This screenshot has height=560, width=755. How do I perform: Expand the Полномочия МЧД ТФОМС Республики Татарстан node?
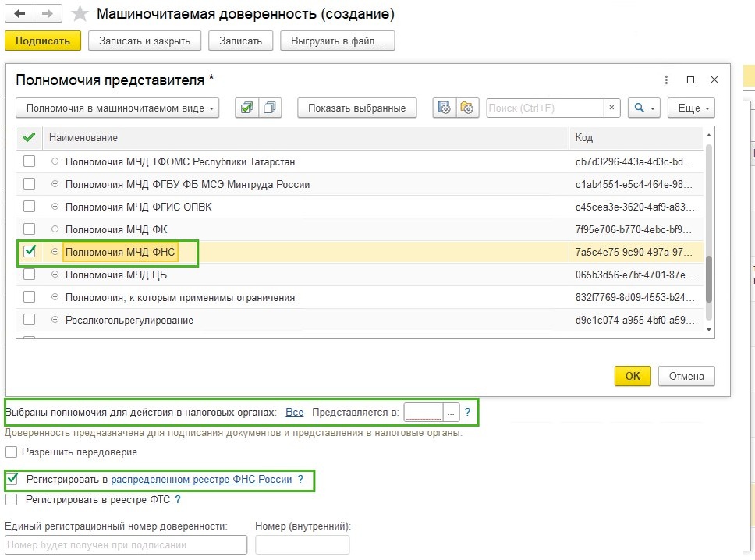click(x=55, y=161)
